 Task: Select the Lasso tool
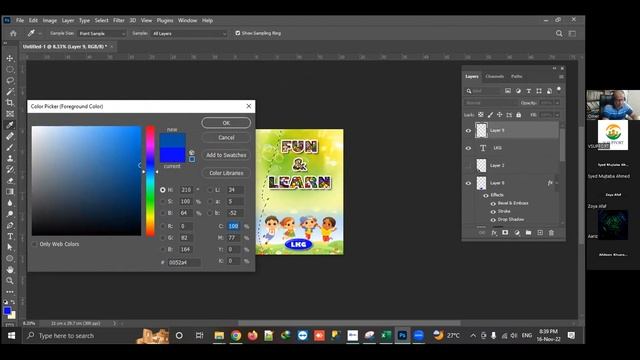pyautogui.click(x=10, y=80)
